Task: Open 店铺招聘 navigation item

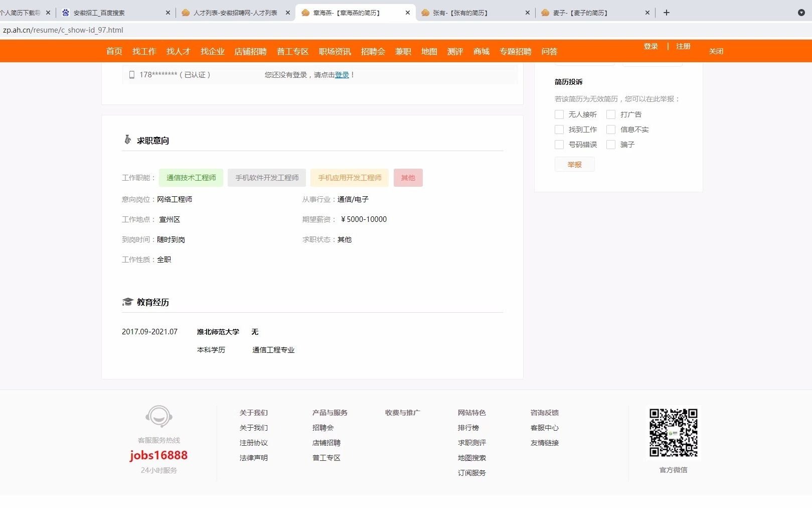Action: point(251,51)
